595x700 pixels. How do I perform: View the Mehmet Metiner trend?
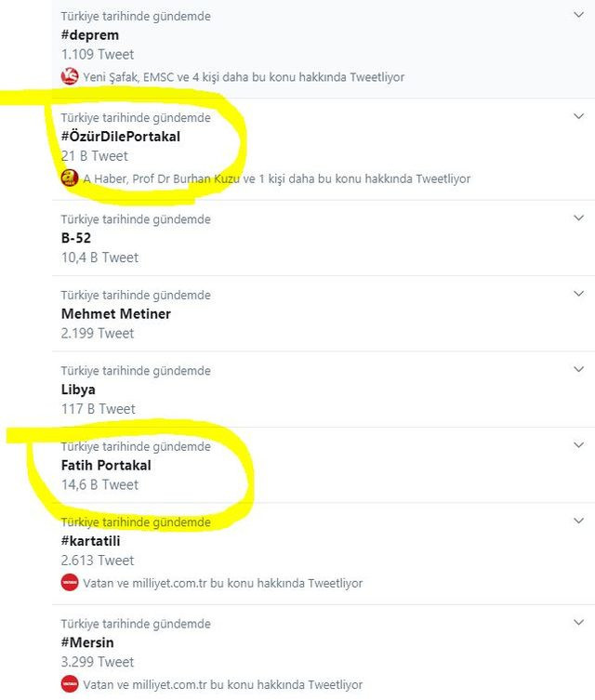115,314
